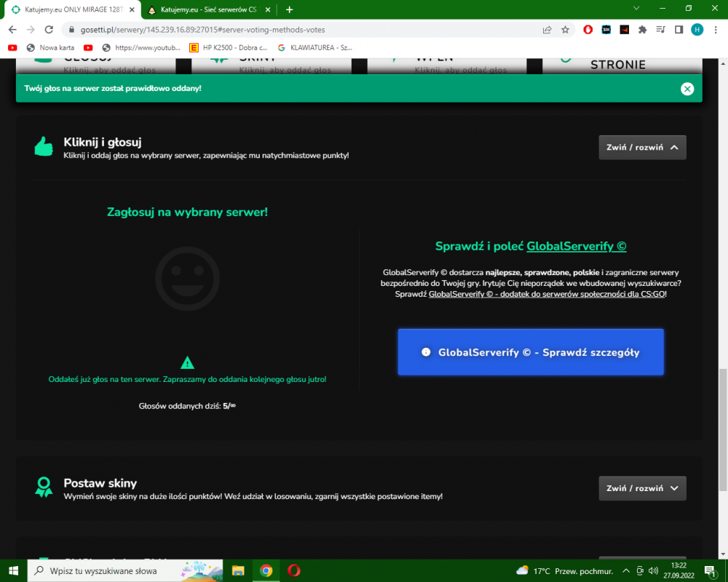728x582 pixels.
Task: Open the Windows Start menu
Action: (13, 570)
